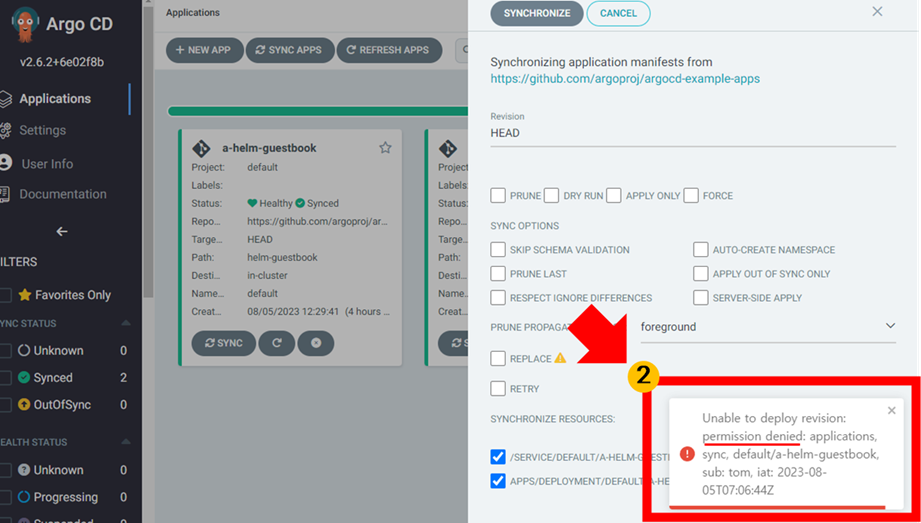Uncheck the /SERVICE/DEFAULT/A-HELM-GUESTBOOK resource
This screenshot has height=523, width=921.
[x=498, y=457]
